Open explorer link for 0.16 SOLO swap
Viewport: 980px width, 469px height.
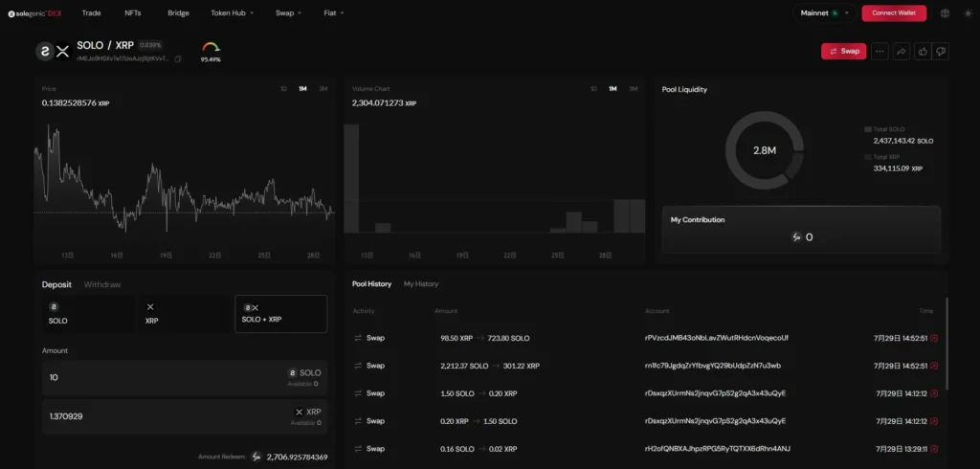tap(934, 449)
